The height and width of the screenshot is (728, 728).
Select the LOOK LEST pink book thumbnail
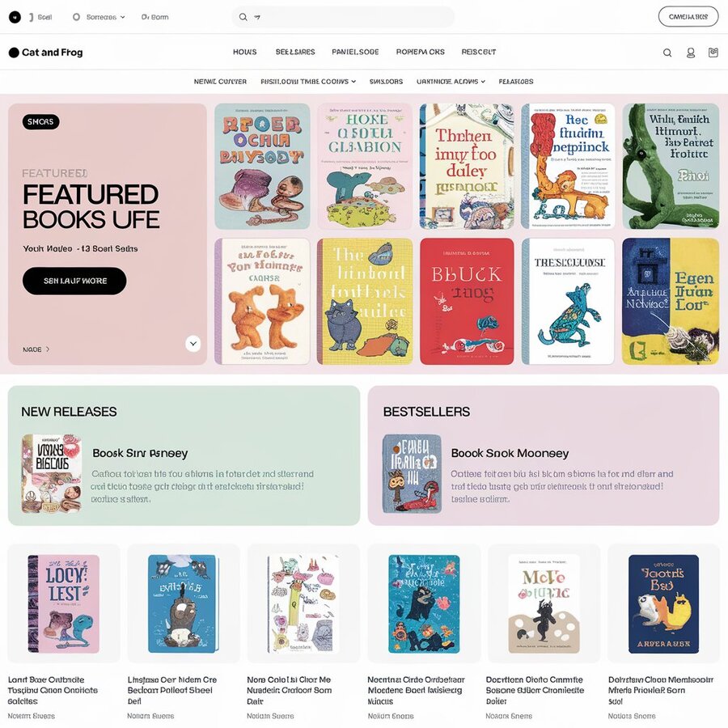point(64,604)
